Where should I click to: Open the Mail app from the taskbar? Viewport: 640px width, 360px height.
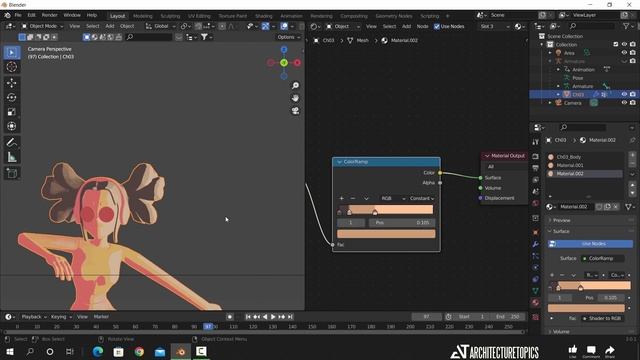click(x=160, y=351)
